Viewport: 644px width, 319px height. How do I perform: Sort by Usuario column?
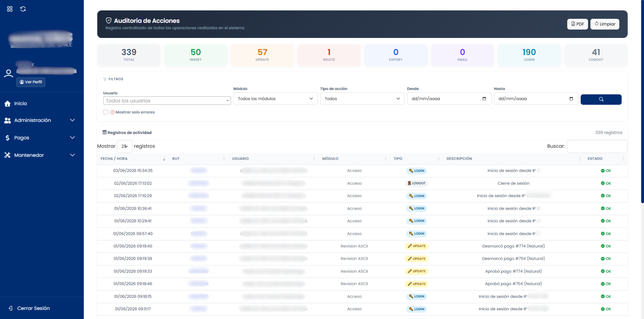click(274, 159)
